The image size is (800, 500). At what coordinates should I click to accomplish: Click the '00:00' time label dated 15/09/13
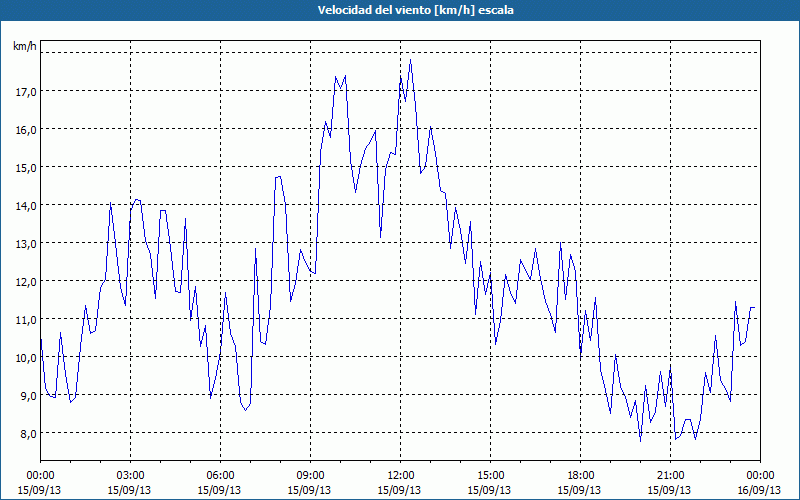pos(40,476)
